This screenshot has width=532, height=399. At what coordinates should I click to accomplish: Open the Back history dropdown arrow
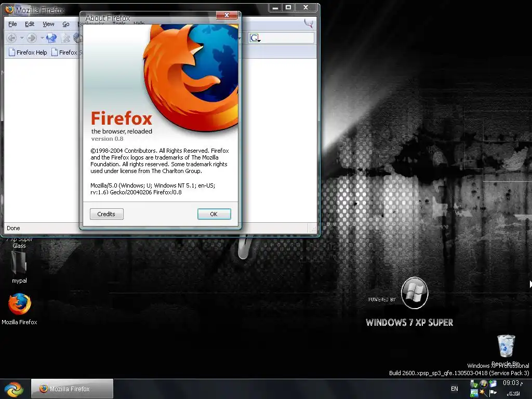click(x=22, y=38)
